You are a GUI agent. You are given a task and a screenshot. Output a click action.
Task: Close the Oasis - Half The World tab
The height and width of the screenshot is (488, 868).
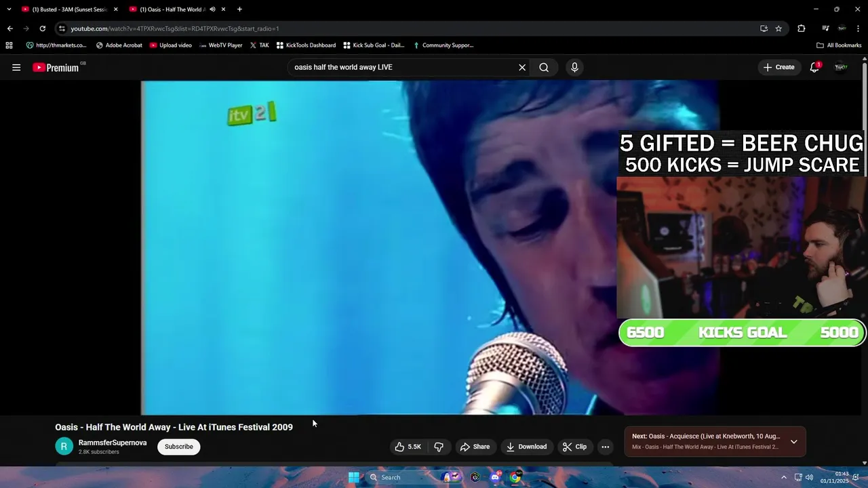point(223,9)
